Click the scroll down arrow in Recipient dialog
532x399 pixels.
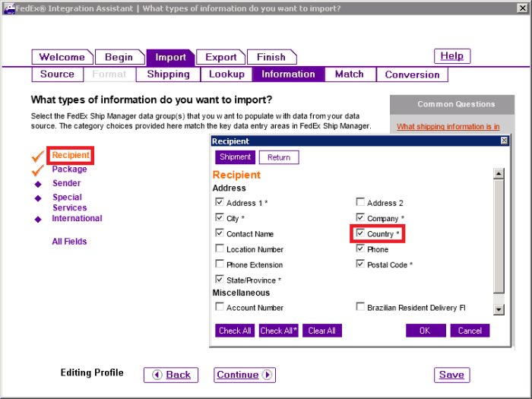point(499,309)
